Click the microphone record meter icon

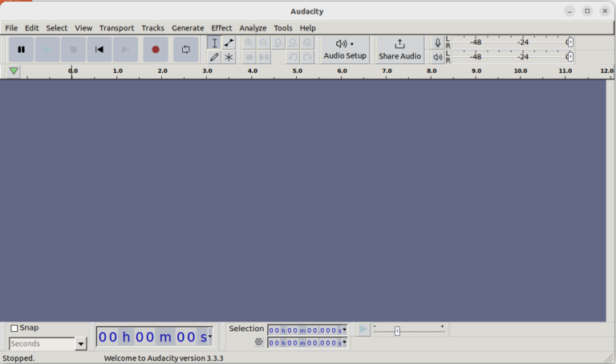click(437, 42)
